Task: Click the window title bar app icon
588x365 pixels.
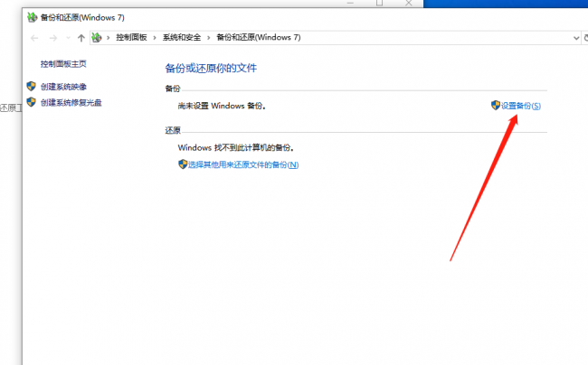Action: click(x=33, y=17)
